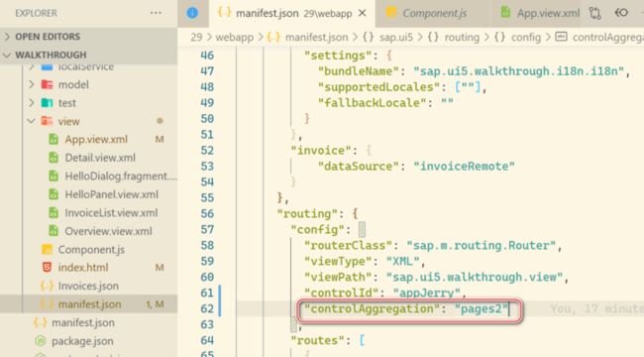Open the root-level manifest.json below webapp

[x=83, y=322]
